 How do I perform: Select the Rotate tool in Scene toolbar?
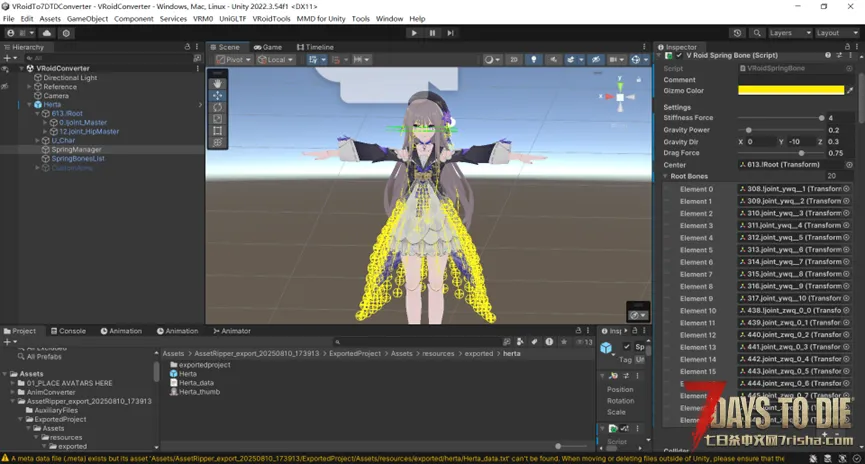(x=217, y=107)
